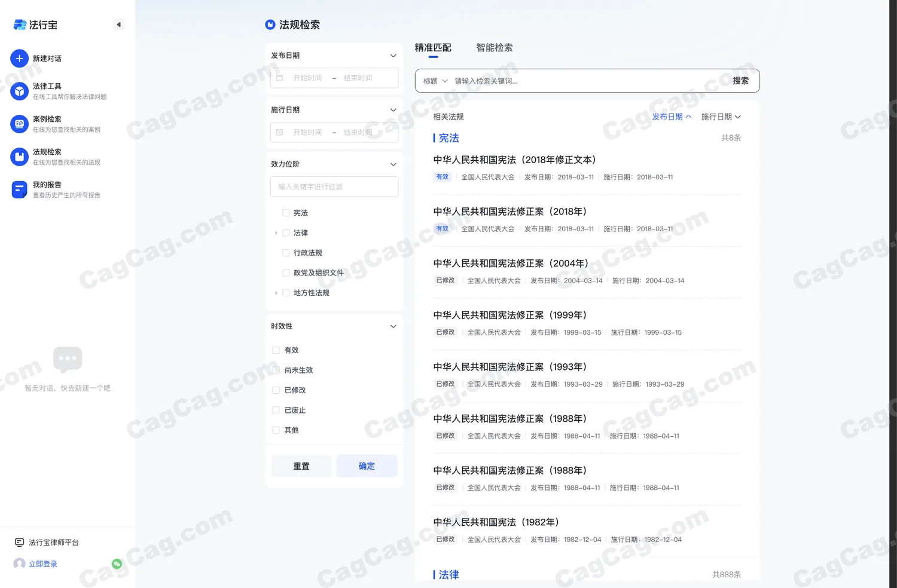Click the 立即登录 link

[43, 564]
